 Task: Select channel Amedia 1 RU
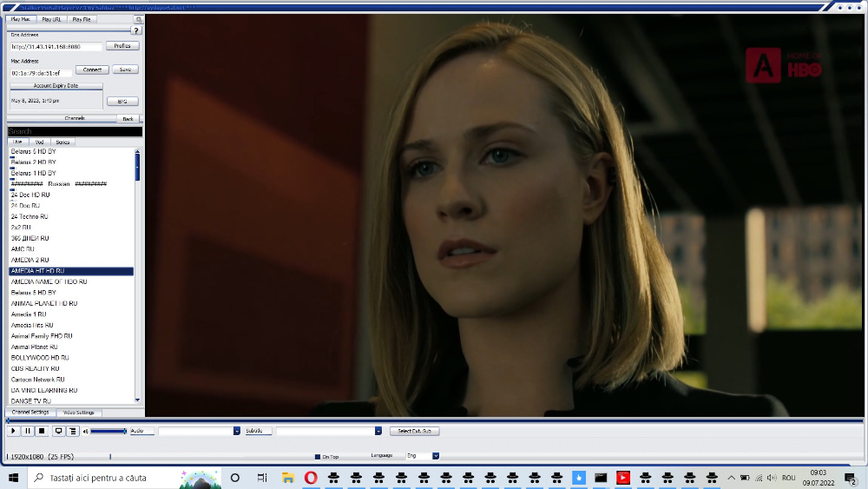[29, 314]
